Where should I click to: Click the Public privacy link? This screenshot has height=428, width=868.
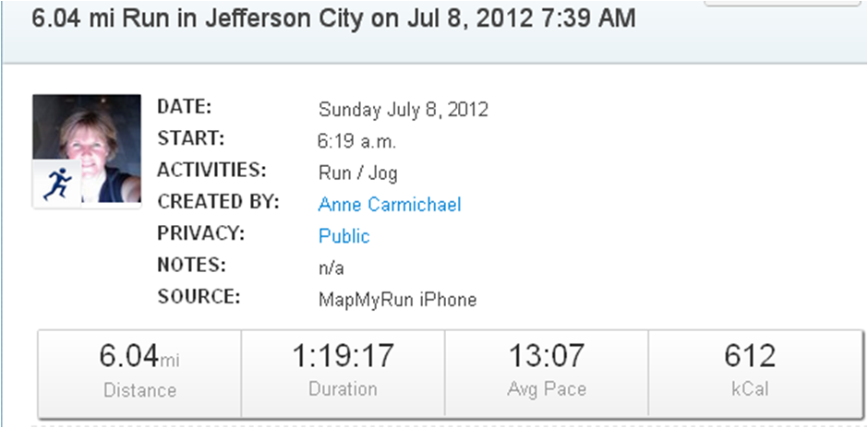pos(344,236)
